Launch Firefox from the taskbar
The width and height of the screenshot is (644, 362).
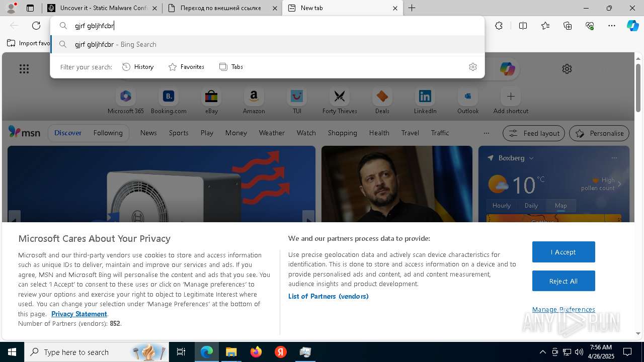tap(256, 352)
